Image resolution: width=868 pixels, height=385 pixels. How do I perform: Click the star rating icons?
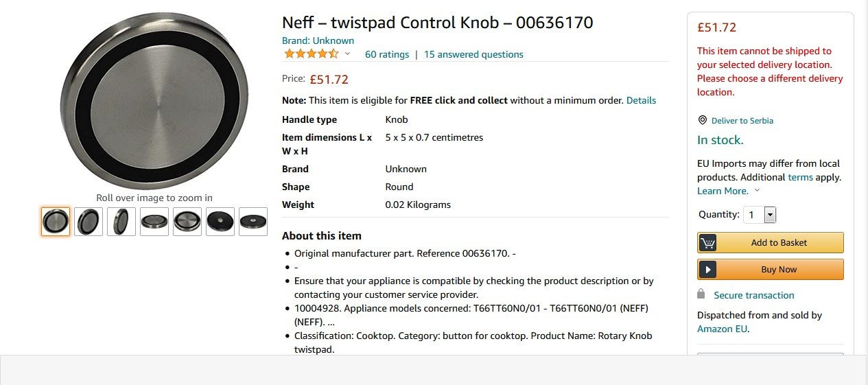click(311, 54)
